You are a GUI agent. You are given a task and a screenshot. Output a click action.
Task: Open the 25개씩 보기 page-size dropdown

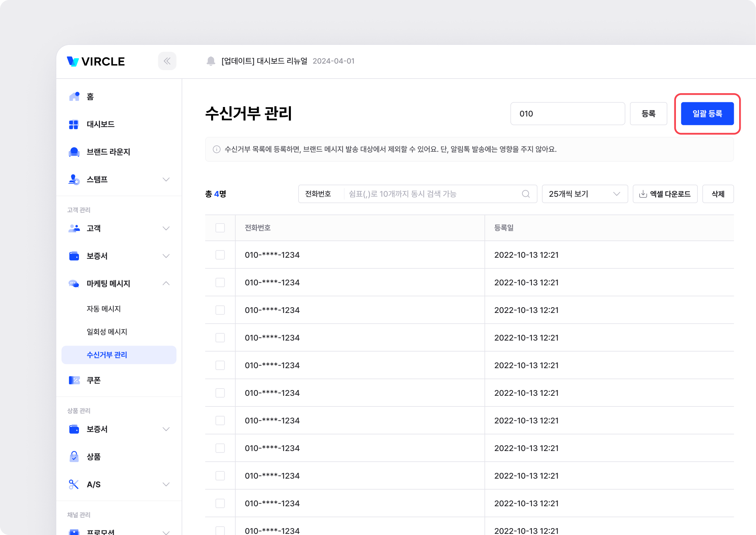coord(584,194)
